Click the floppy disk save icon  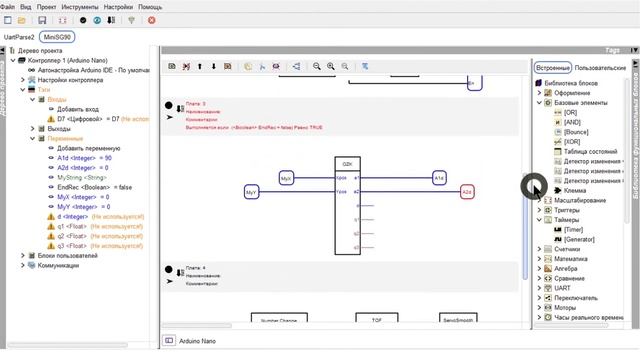coord(42,20)
